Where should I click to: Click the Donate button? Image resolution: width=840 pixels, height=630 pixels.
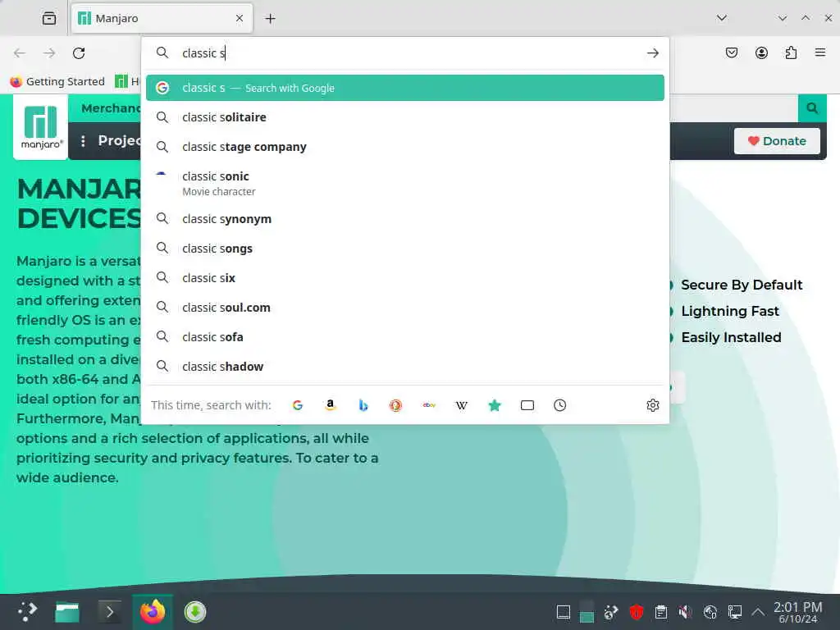pyautogui.click(x=777, y=141)
